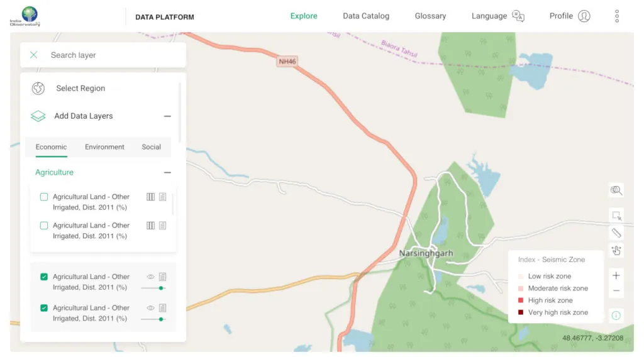
Task: Click the Add Data Layers stack icon
Action: click(38, 116)
